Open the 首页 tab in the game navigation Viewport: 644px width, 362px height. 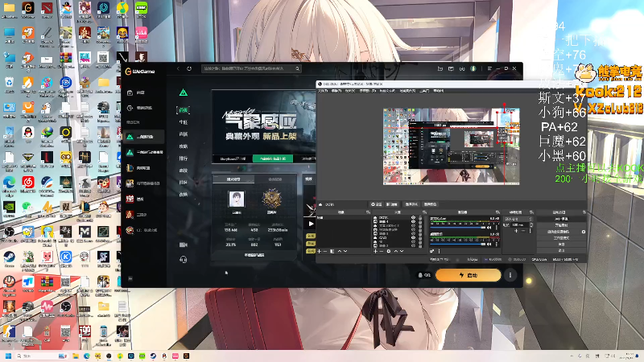point(184,110)
